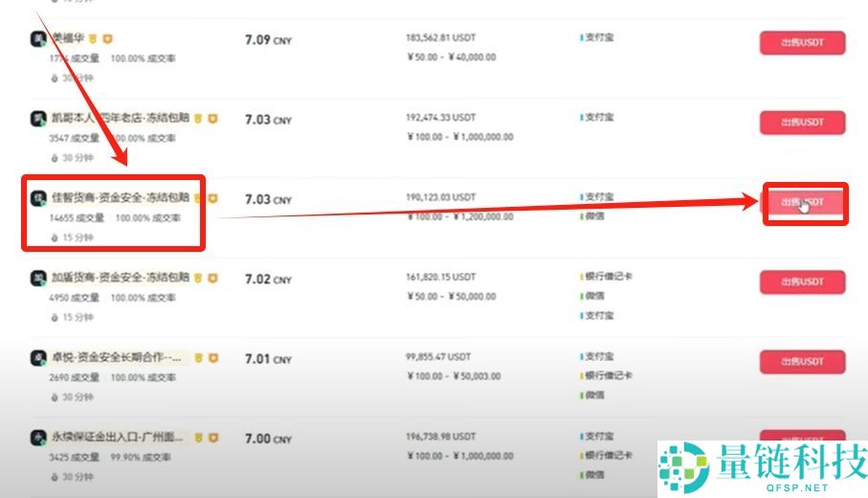This screenshot has height=498, width=868.
Task: Open merchant profile 永续保证金出入口-广州面…
Action: tap(118, 437)
